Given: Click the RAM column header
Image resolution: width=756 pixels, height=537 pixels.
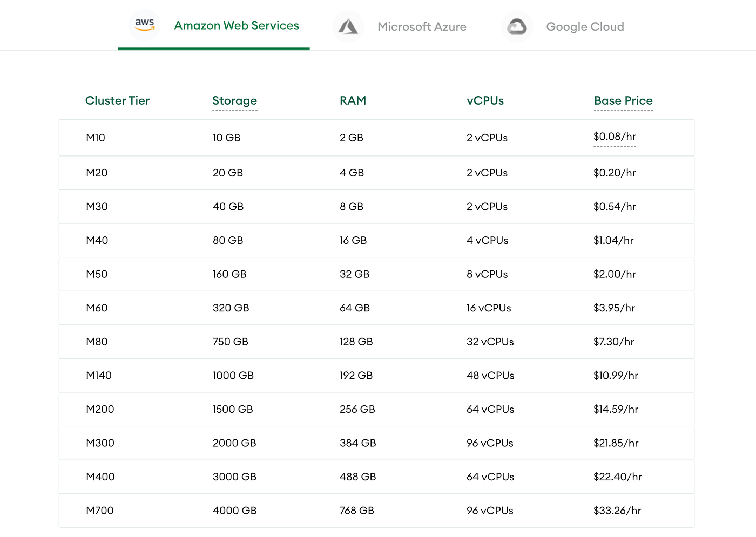Looking at the screenshot, I should click(353, 101).
